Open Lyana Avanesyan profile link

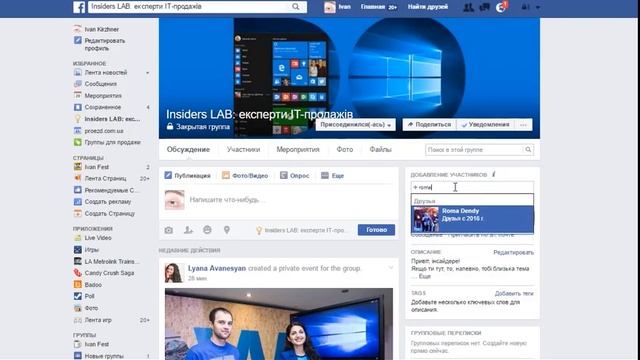pyautogui.click(x=217, y=268)
